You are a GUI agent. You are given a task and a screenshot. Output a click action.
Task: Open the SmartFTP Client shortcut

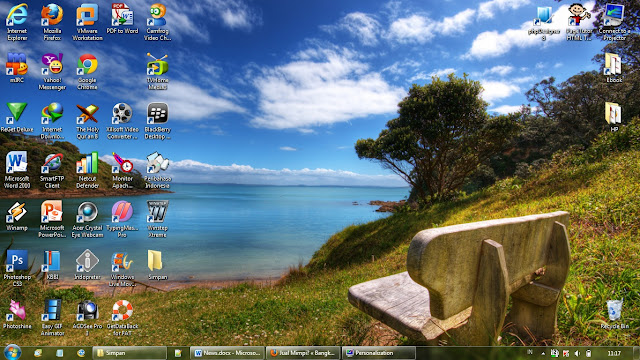[x=52, y=170]
